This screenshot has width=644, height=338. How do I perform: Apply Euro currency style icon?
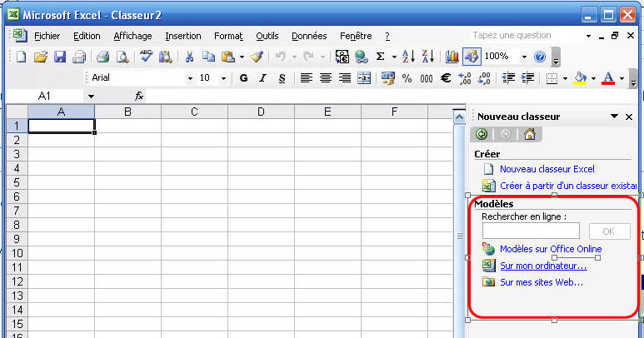[446, 78]
